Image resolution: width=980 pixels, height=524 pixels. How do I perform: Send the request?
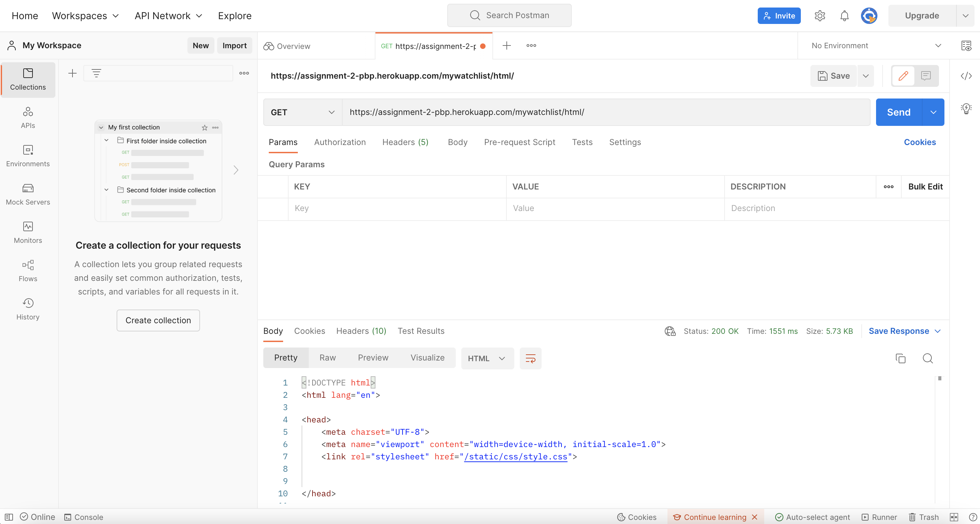tap(899, 112)
